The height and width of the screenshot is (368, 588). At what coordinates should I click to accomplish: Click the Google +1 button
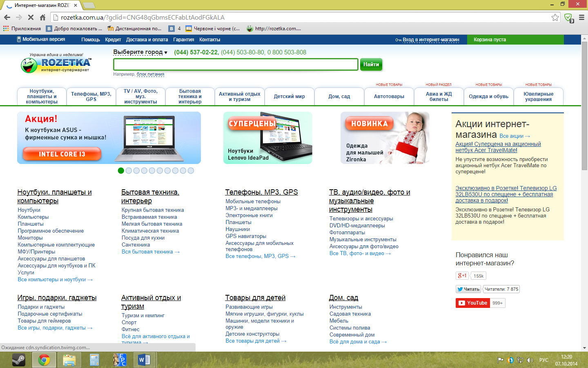pos(462,276)
